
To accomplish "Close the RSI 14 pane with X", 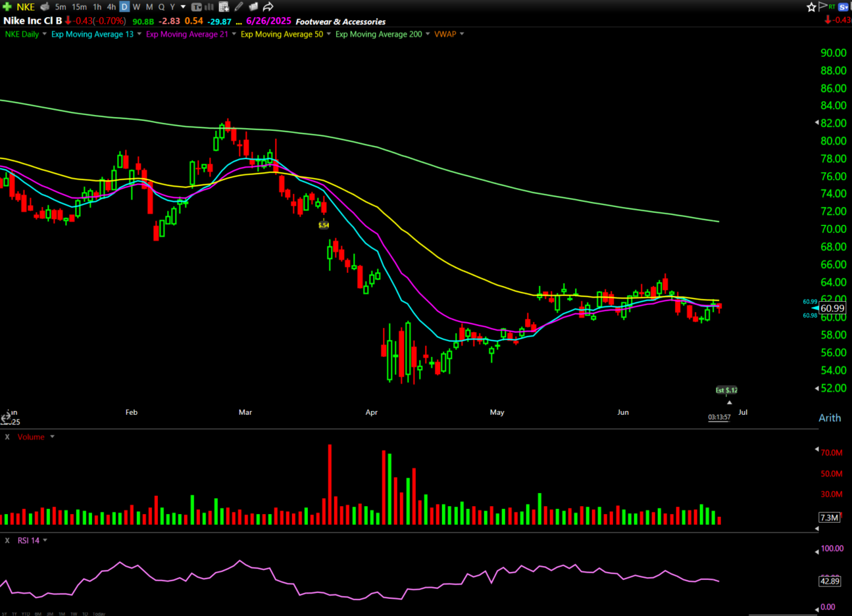I will point(7,540).
